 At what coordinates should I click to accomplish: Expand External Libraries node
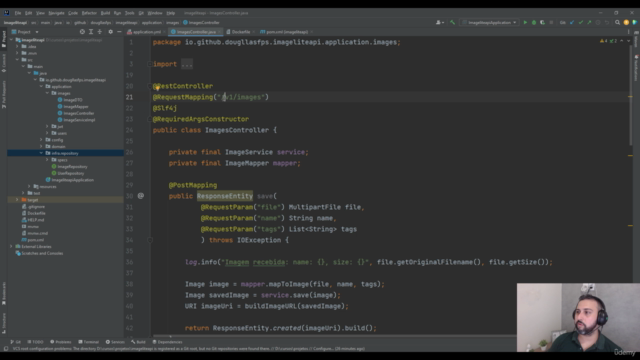coord(11,247)
